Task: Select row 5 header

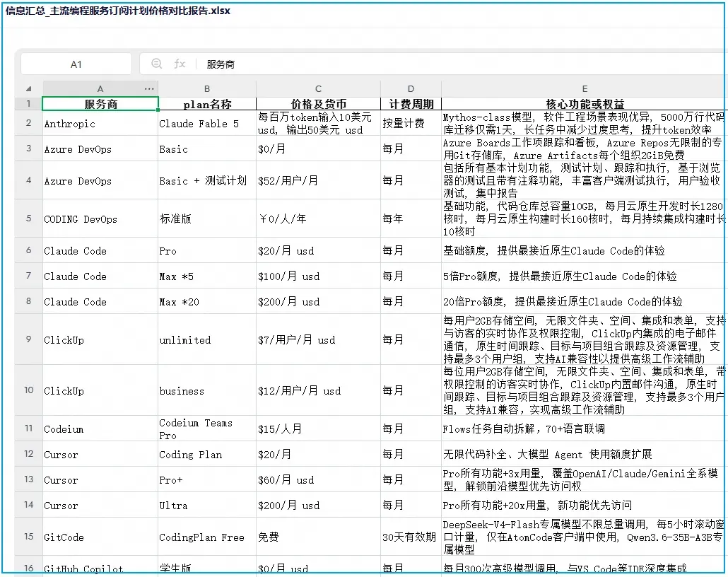Action: tap(29, 218)
